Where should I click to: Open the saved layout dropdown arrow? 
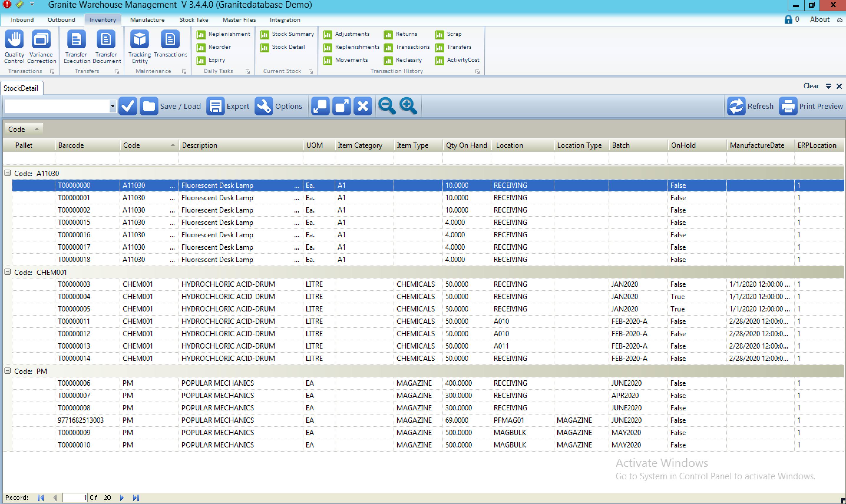pos(113,106)
